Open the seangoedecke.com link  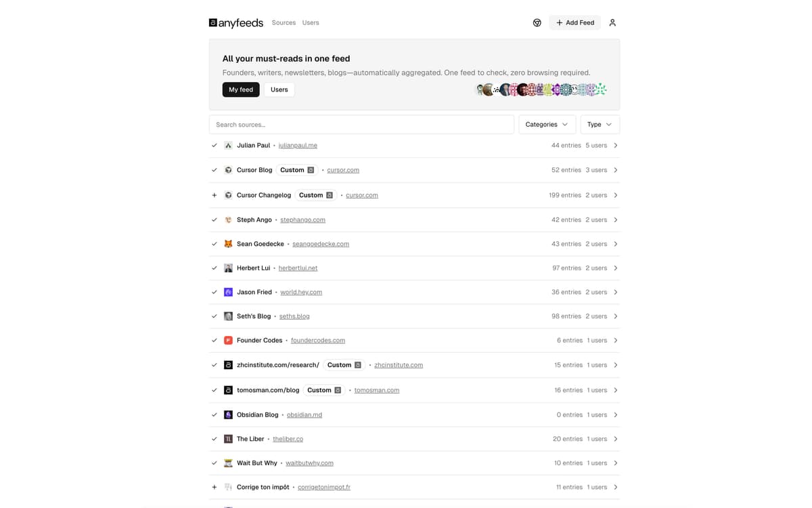321,244
